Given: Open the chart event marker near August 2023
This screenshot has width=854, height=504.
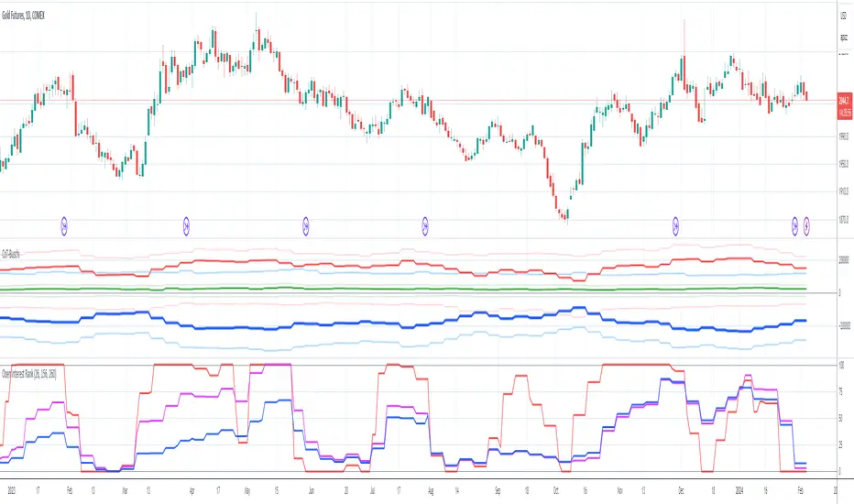Looking at the screenshot, I should pos(425,225).
